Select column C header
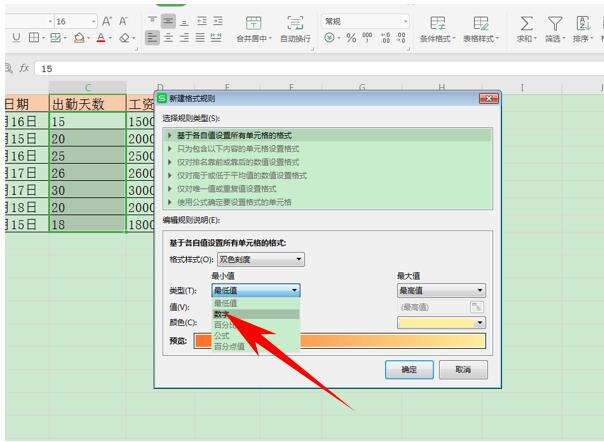The width and height of the screenshot is (604, 442). pyautogui.click(x=87, y=87)
